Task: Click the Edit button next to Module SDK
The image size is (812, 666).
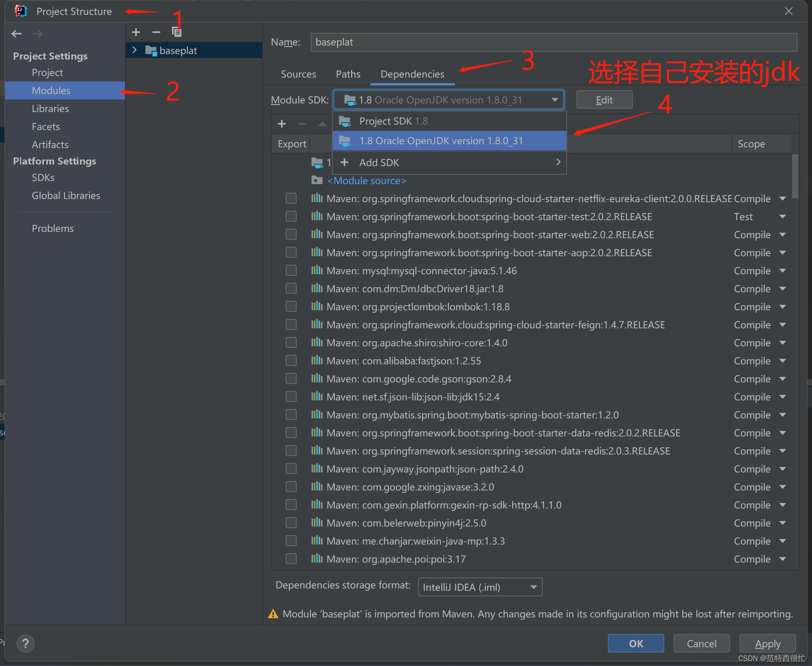Action: point(604,100)
